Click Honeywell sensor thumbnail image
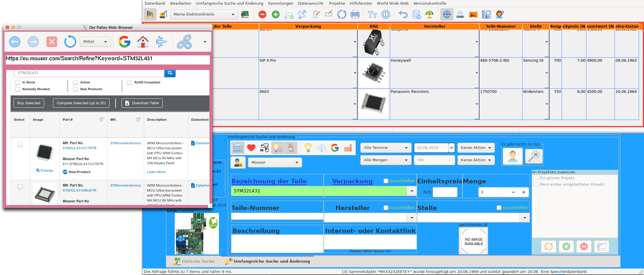The width and height of the screenshot is (644, 275). (x=374, y=73)
